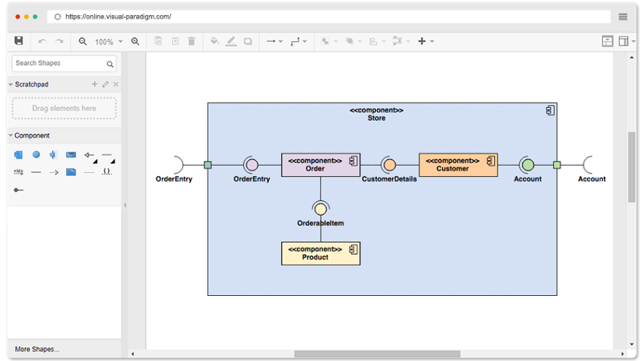
Task: Click the Zoom Out magnifier icon
Action: (82, 41)
